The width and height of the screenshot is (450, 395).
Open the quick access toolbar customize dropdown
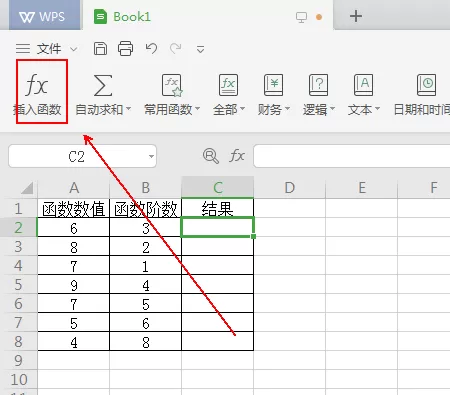[200, 49]
